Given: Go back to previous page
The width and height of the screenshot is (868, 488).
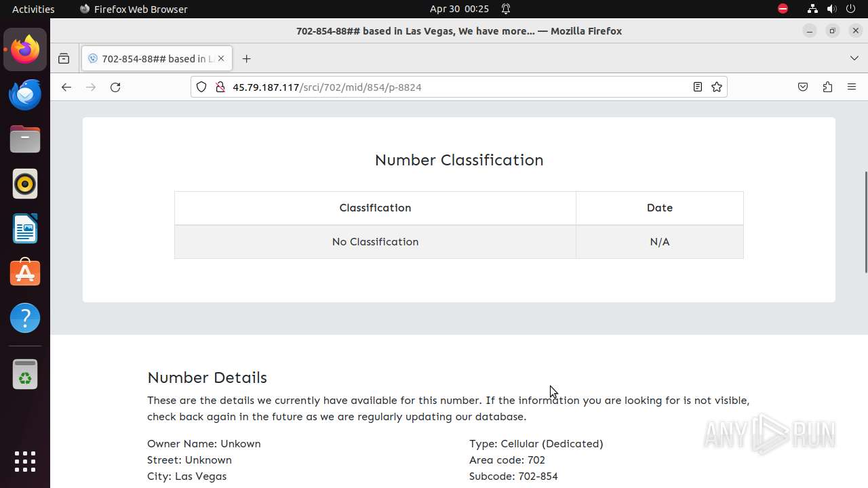Looking at the screenshot, I should [66, 87].
